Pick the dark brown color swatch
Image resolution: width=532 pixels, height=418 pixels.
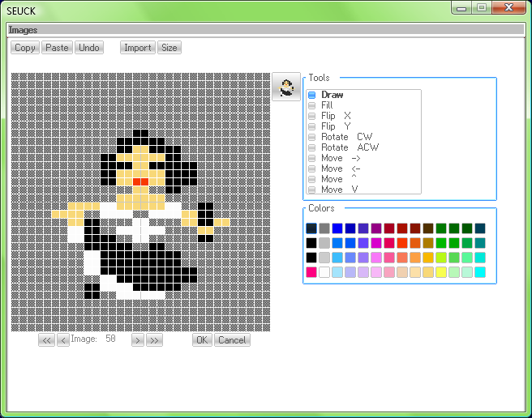click(x=428, y=228)
